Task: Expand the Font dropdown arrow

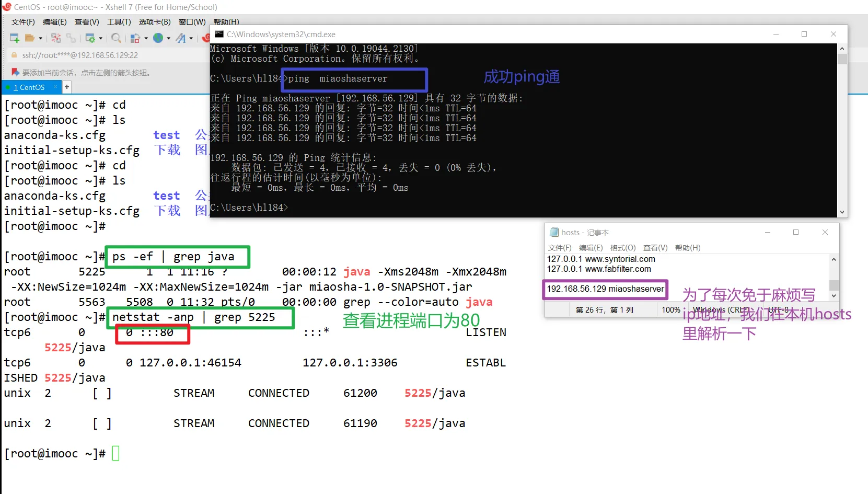Action: [191, 38]
